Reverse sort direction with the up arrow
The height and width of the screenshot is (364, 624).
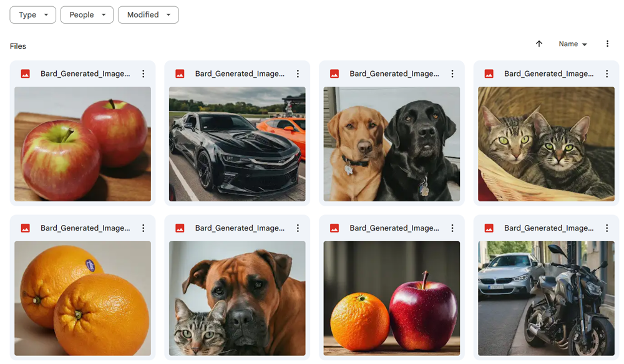(539, 44)
